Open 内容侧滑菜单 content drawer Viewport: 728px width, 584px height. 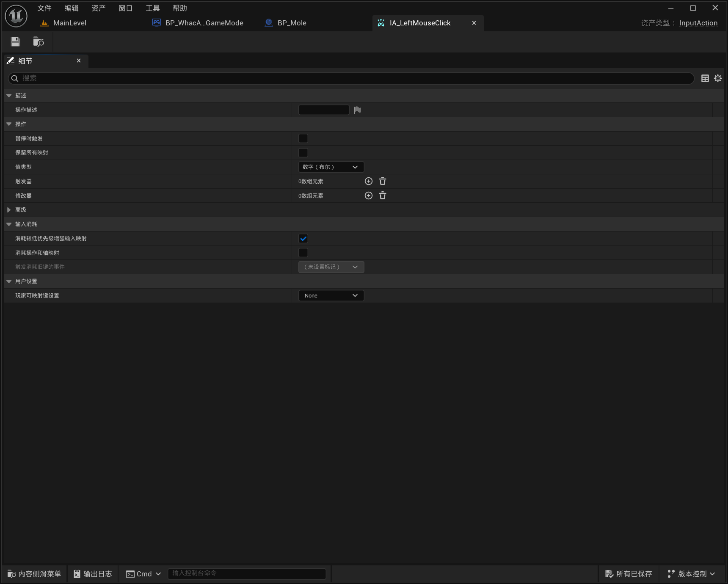tap(34, 574)
